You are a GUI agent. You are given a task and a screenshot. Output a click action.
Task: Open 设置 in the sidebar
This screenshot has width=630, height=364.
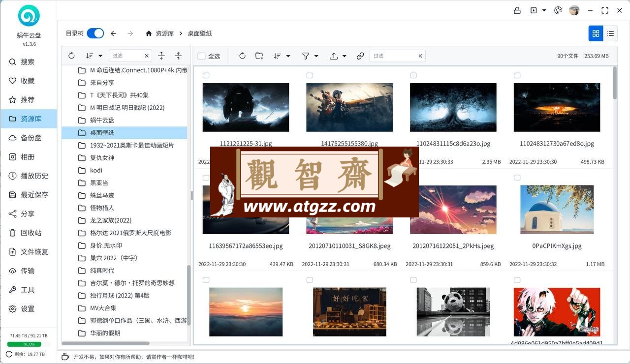29,309
